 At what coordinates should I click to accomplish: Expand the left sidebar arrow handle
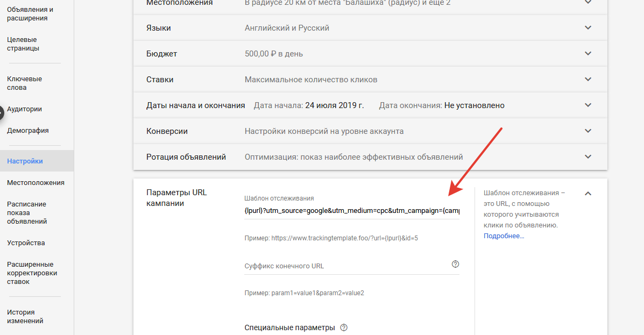[1, 112]
